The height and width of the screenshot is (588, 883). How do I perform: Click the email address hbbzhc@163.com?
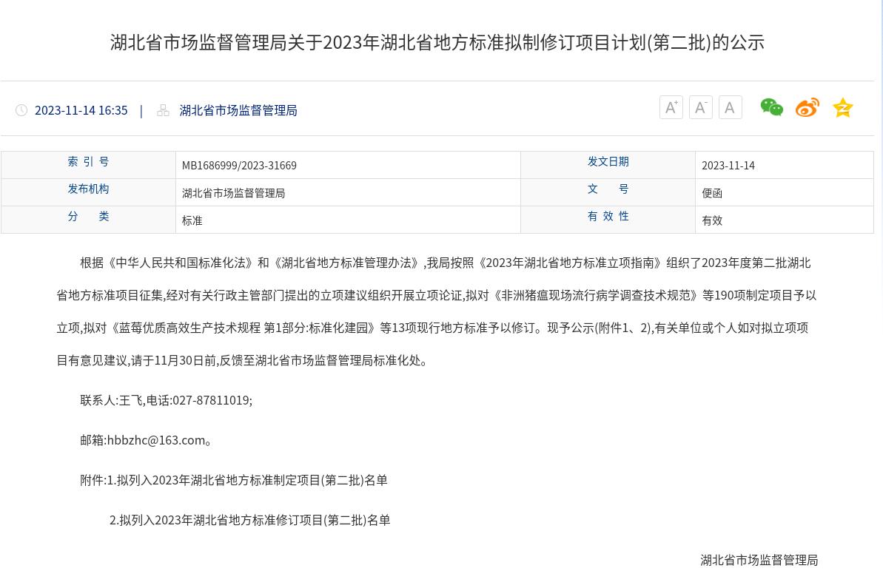pyautogui.click(x=156, y=440)
